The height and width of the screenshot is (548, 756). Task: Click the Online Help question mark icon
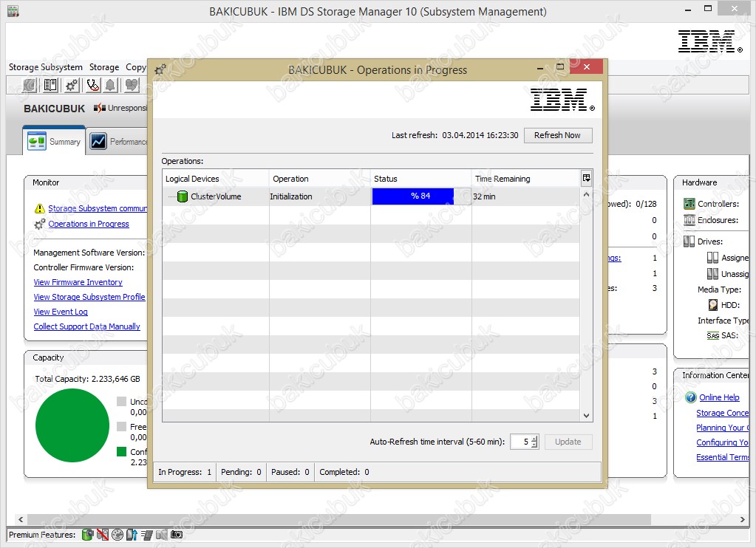(690, 397)
